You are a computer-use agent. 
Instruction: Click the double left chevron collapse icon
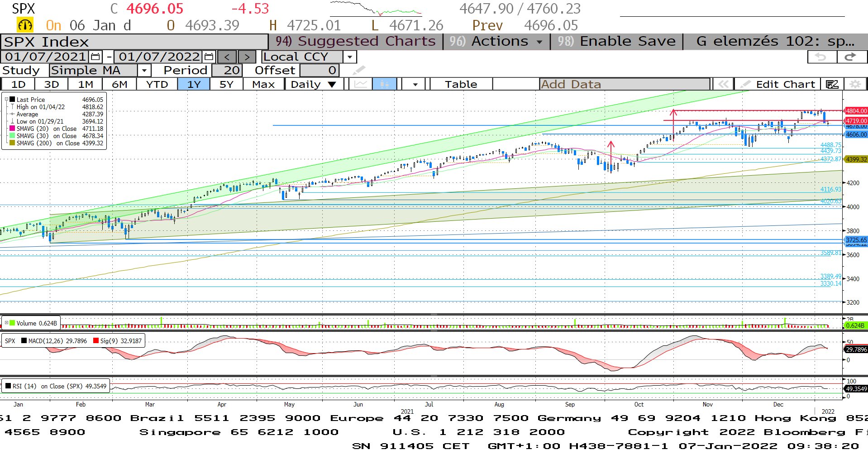coord(723,84)
